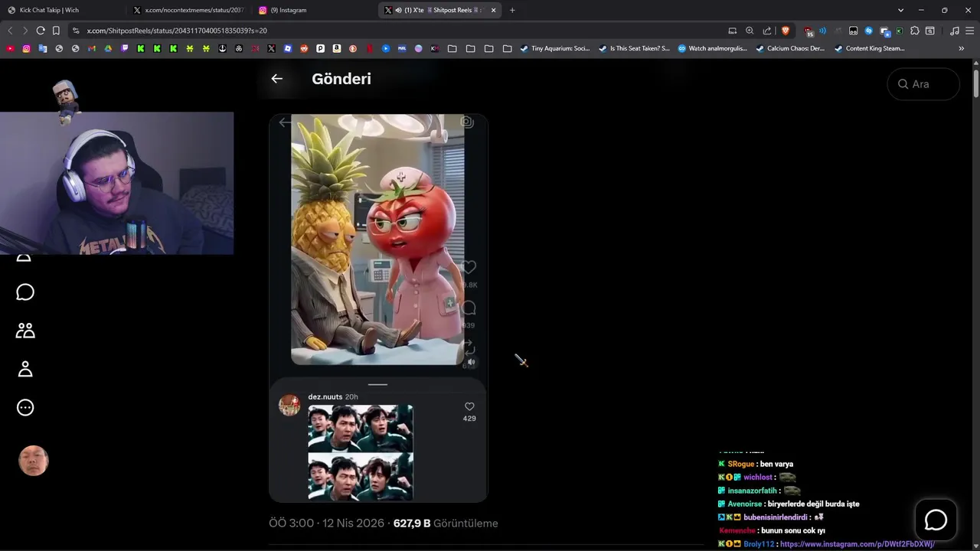Switch to Kick Chat Takip tab
This screenshot has height=551, width=980.
tap(63, 10)
